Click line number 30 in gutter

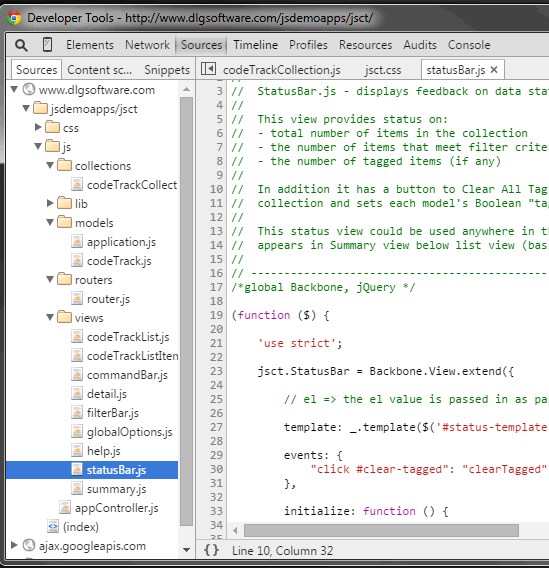(216, 469)
